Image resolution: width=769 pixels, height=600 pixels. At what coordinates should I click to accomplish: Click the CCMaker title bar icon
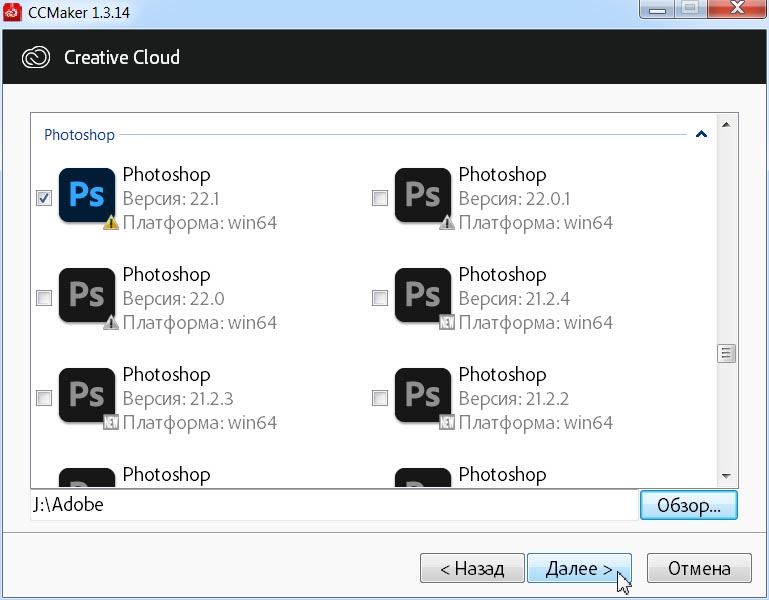(x=12, y=12)
